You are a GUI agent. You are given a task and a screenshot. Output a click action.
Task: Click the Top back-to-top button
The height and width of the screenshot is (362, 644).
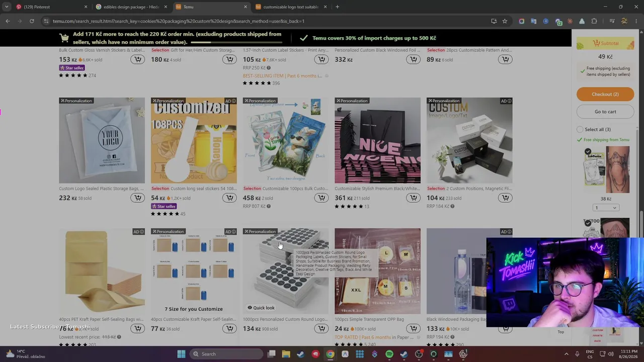[560, 331]
